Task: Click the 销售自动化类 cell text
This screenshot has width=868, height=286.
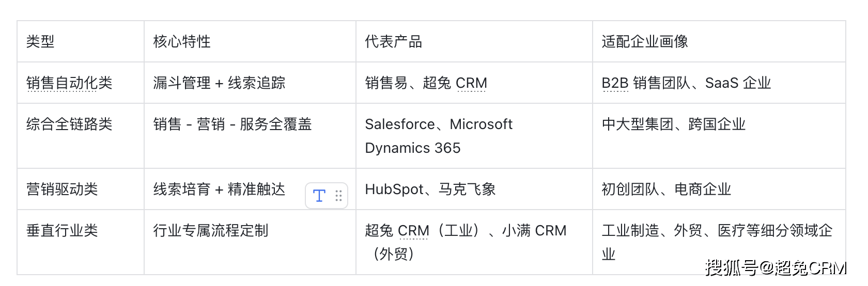Action: click(69, 83)
